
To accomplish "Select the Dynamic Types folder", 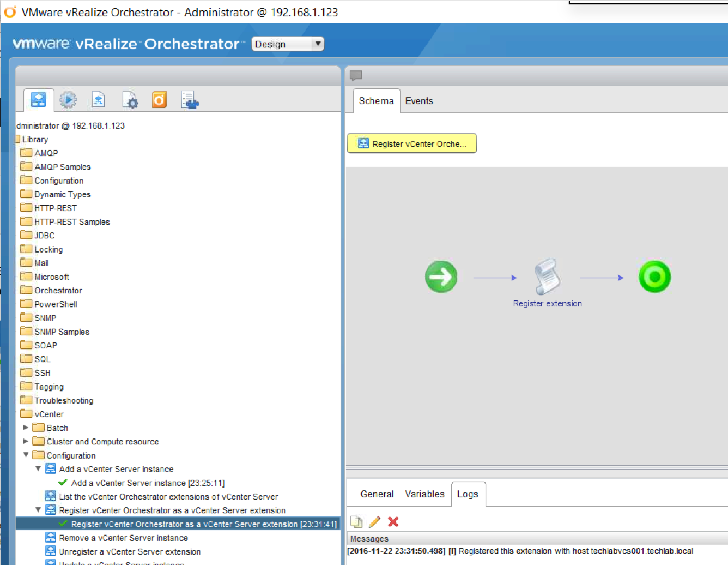I will click(x=63, y=194).
